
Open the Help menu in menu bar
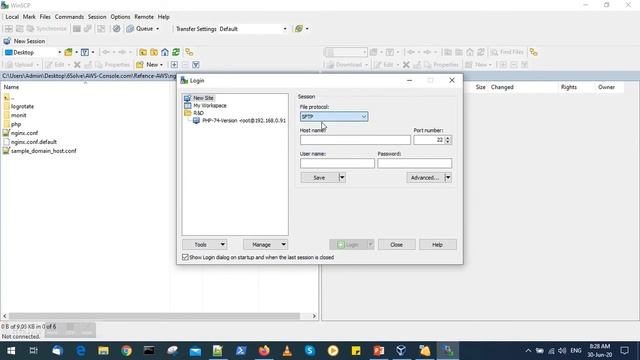point(164,17)
